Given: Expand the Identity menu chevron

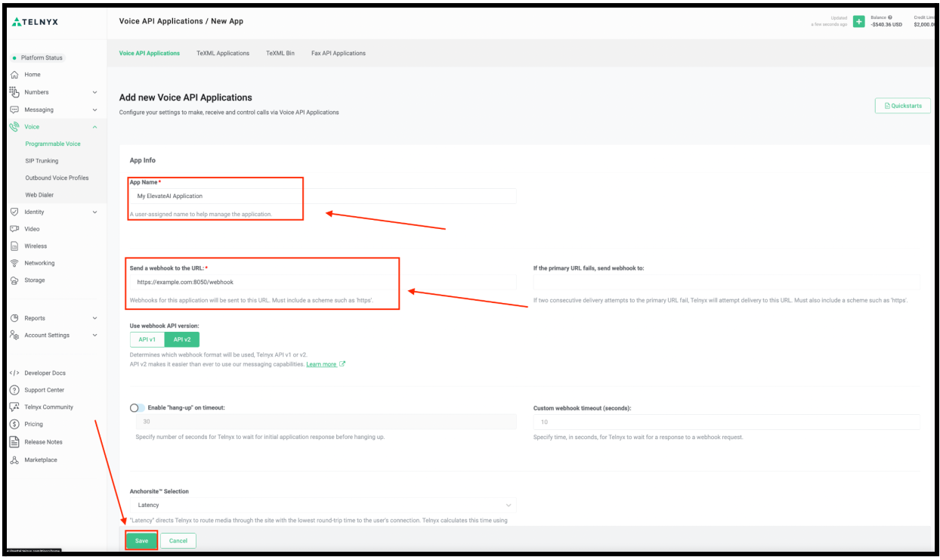Looking at the screenshot, I should pyautogui.click(x=94, y=212).
